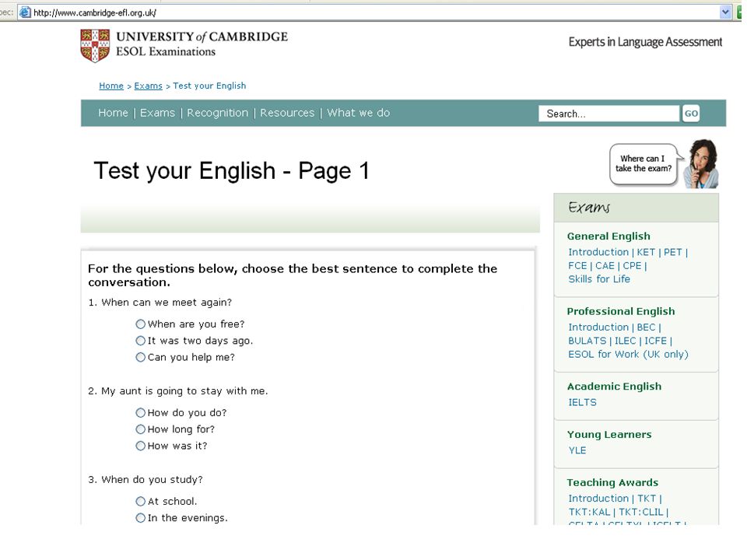The height and width of the screenshot is (560, 747).
Task: Click the woman photo beside speech bubble
Action: [701, 164]
